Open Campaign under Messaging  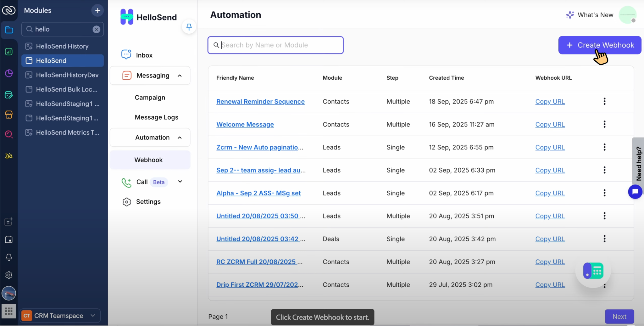150,98
